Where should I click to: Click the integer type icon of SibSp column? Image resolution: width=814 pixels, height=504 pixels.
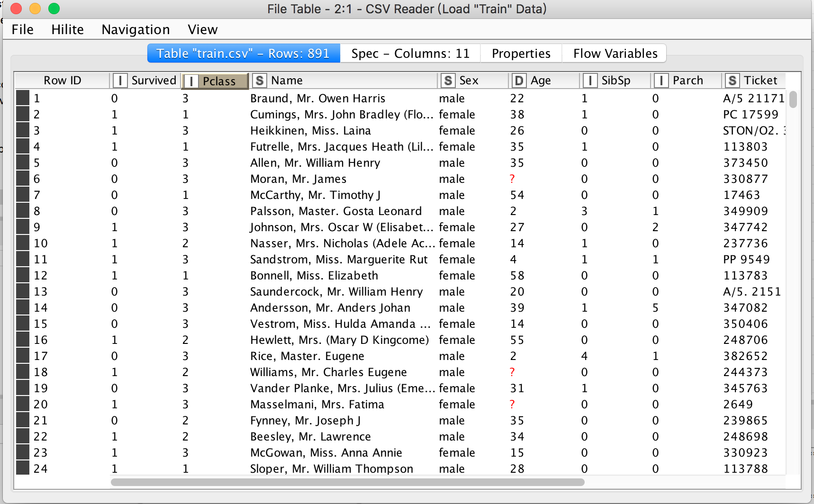click(x=590, y=81)
